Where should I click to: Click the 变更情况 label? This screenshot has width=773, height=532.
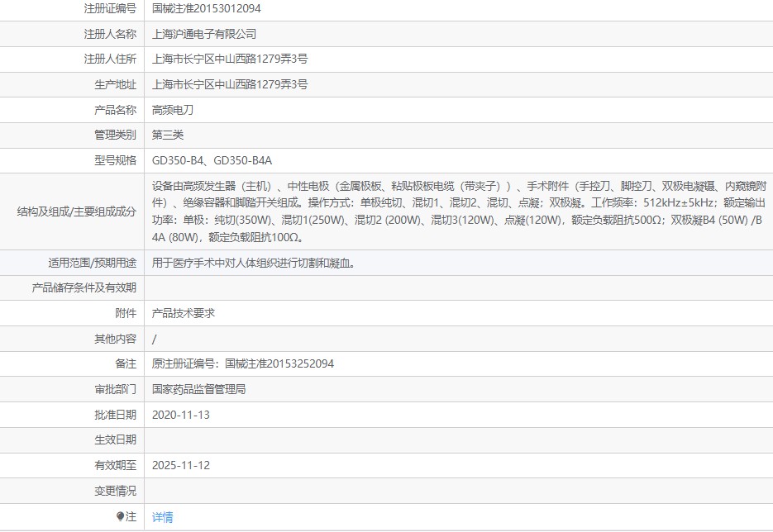pos(116,492)
